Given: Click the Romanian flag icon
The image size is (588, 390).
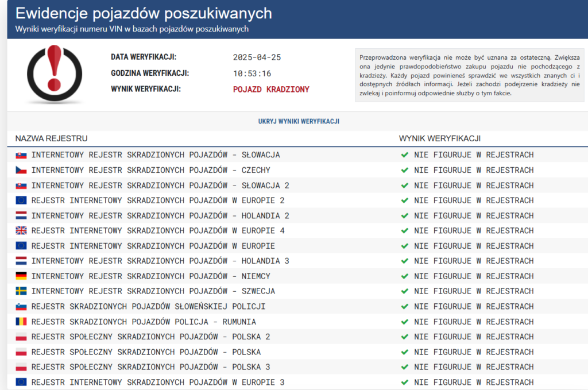Looking at the screenshot, I should 21,322.
